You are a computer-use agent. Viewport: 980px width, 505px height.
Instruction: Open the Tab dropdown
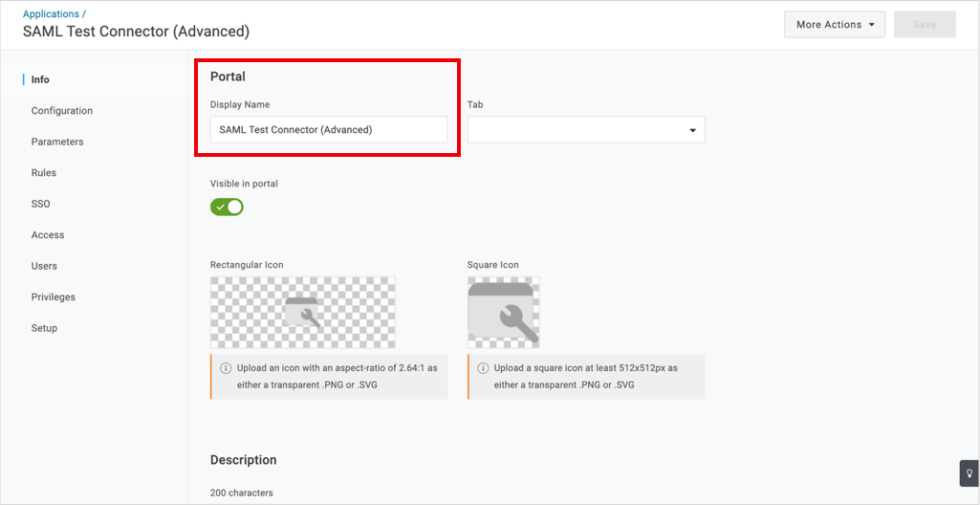tap(586, 129)
